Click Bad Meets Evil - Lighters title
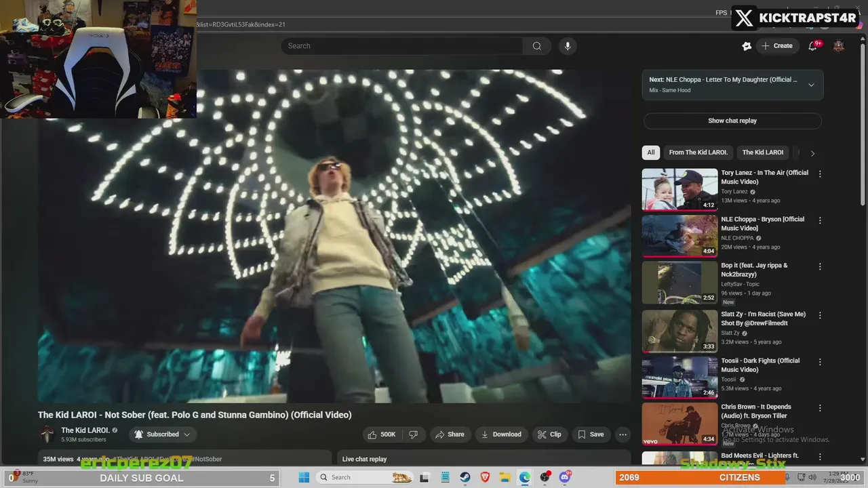The width and height of the screenshot is (868, 488). tap(759, 456)
